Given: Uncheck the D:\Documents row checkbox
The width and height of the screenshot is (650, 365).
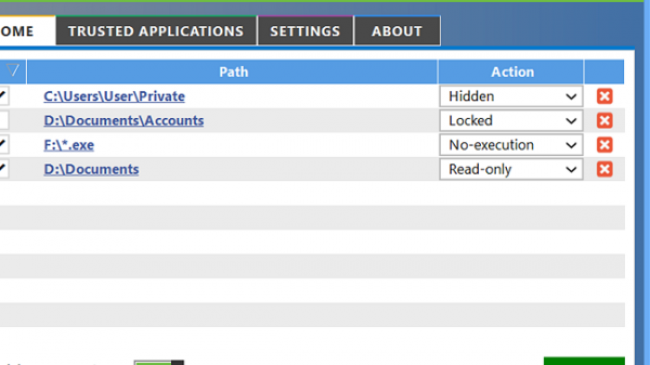Looking at the screenshot, I should [3, 169].
